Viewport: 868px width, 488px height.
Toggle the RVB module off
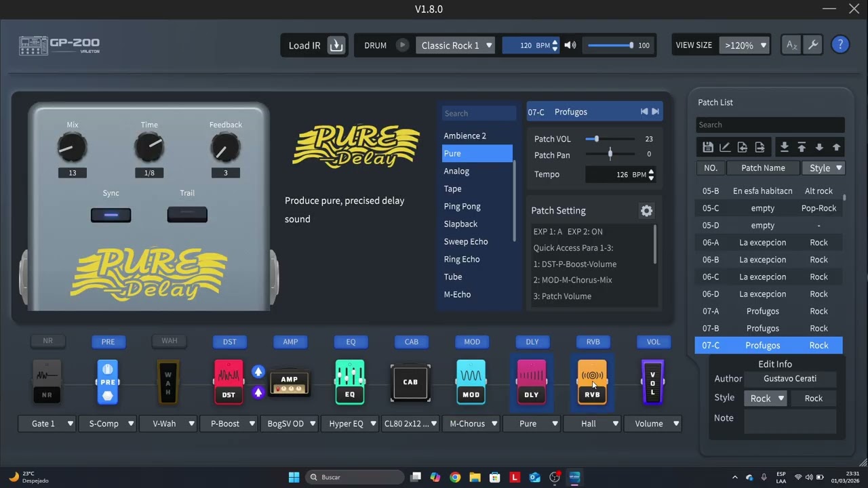(593, 342)
